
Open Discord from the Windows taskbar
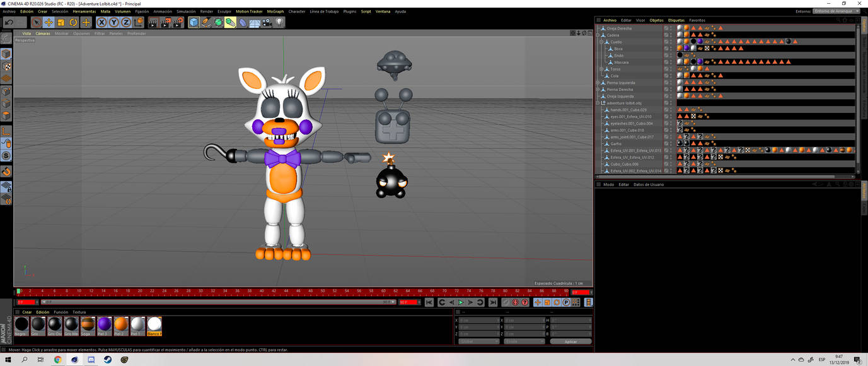pyautogui.click(x=91, y=360)
